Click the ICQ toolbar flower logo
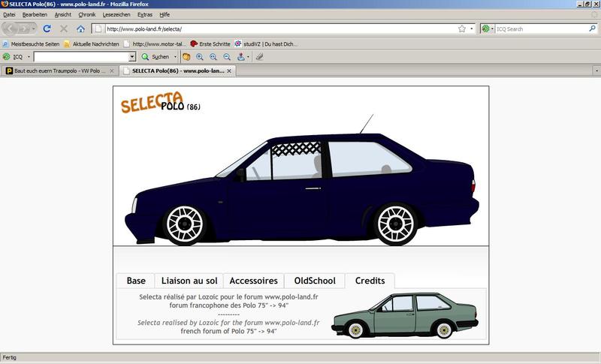The image size is (601, 364). tap(7, 56)
